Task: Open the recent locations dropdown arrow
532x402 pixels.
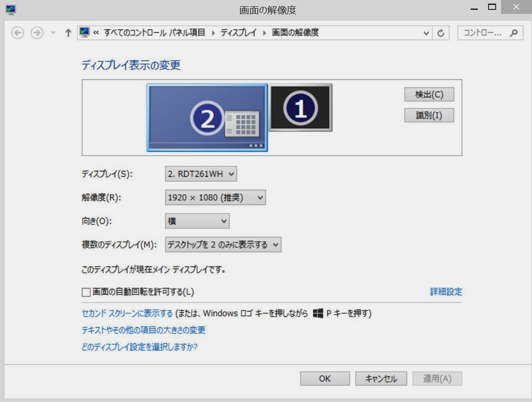Action: coord(53,33)
